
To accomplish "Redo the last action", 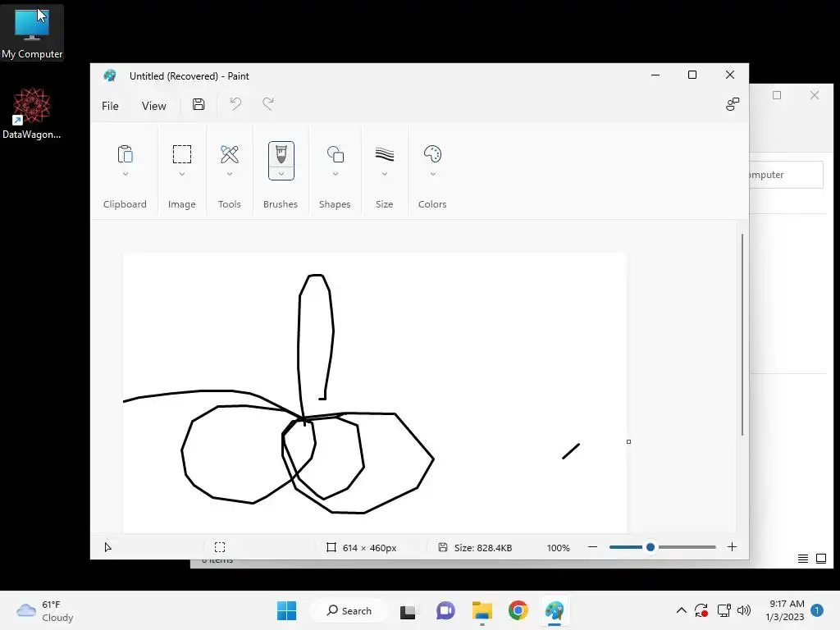I will 268,103.
